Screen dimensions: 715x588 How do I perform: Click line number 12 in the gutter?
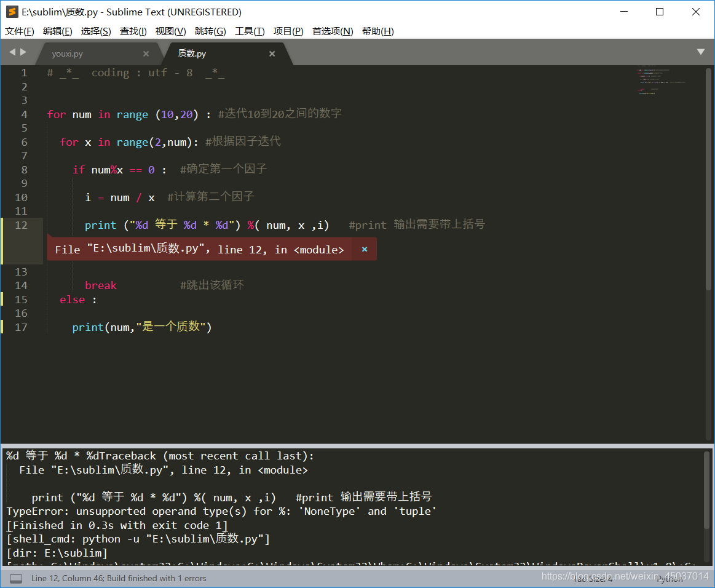[x=21, y=225]
